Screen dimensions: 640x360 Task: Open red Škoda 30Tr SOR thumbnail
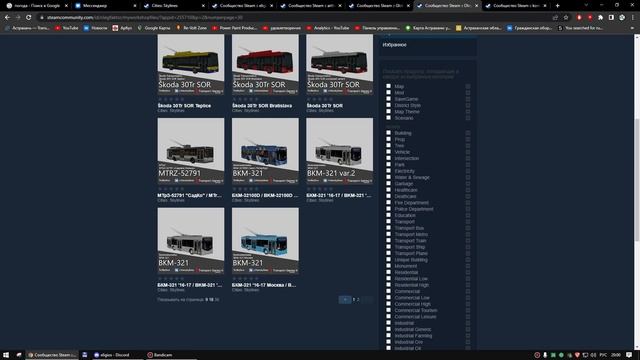(265, 64)
